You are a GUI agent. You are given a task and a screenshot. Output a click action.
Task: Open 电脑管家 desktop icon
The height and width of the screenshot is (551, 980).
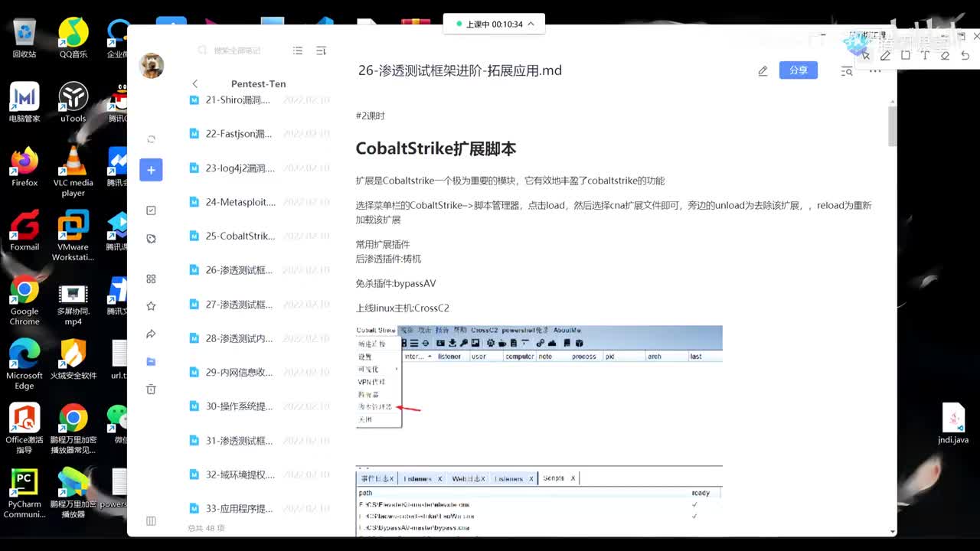[x=24, y=103]
